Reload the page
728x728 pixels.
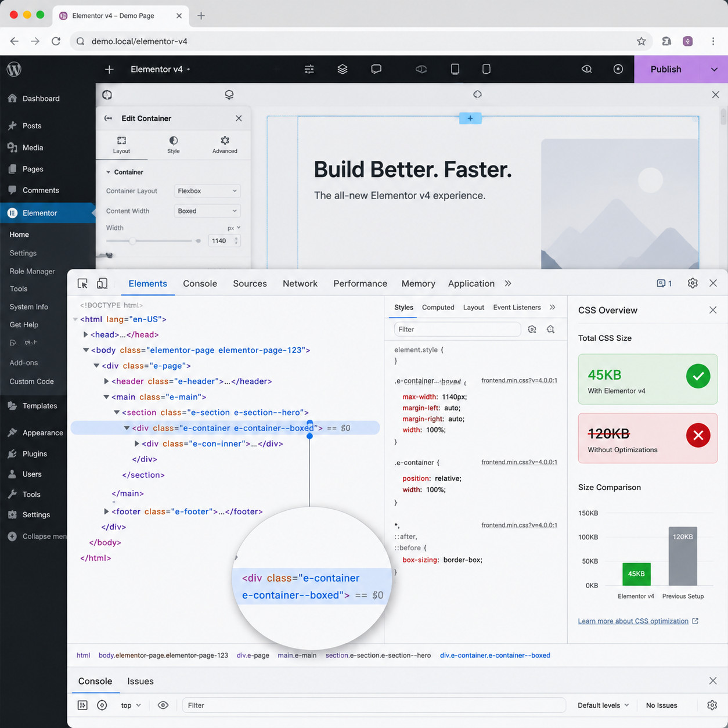56,41
